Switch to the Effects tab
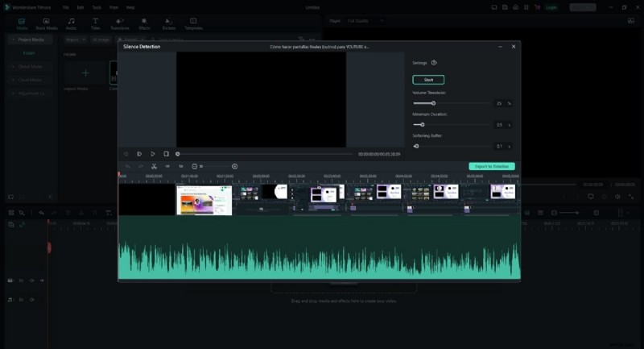The image size is (644, 349). (144, 24)
